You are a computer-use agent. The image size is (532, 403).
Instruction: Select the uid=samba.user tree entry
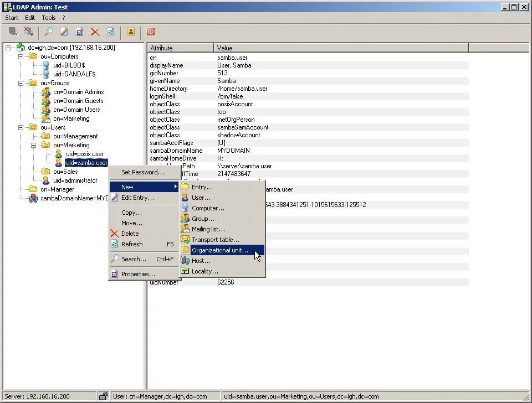(x=86, y=163)
